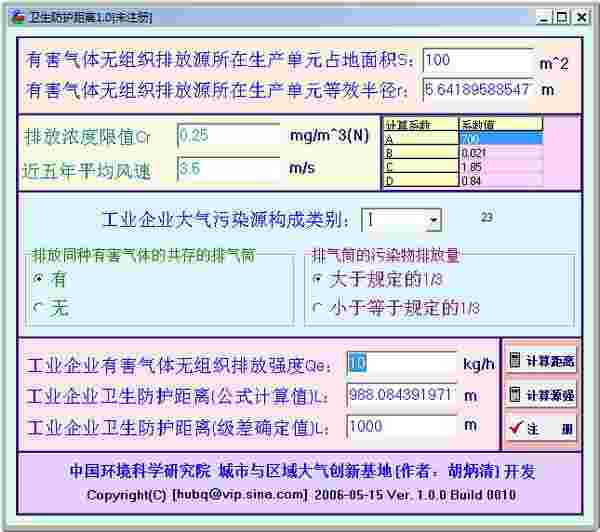This screenshot has width=600, height=532.
Task: Click the red checkmark icon for registration
Action: tap(515, 427)
